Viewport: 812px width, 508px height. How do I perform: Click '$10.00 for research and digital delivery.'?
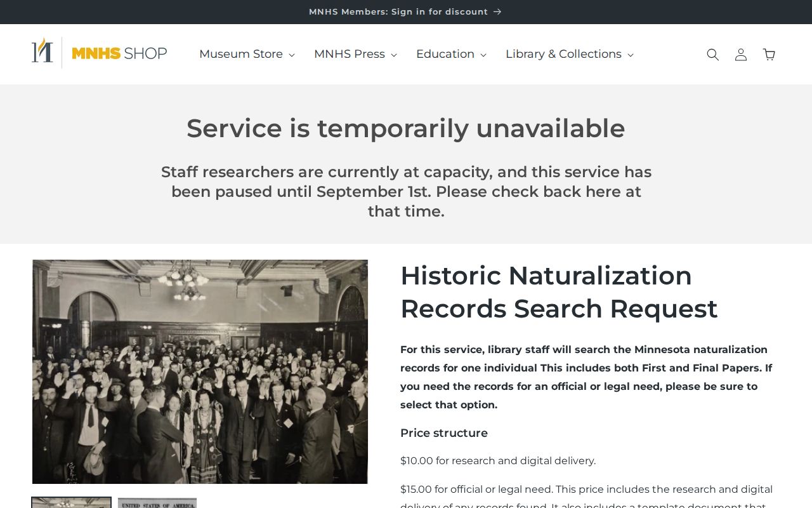pos(498,461)
